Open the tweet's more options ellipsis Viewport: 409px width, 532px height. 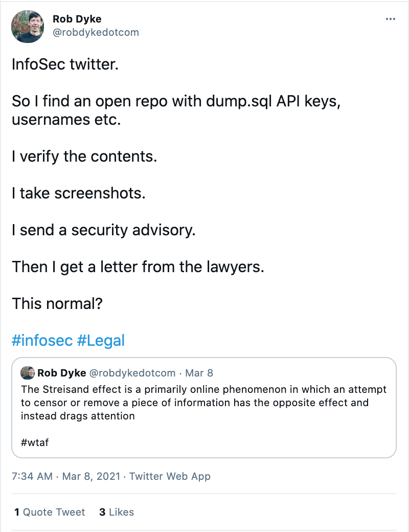click(x=390, y=19)
